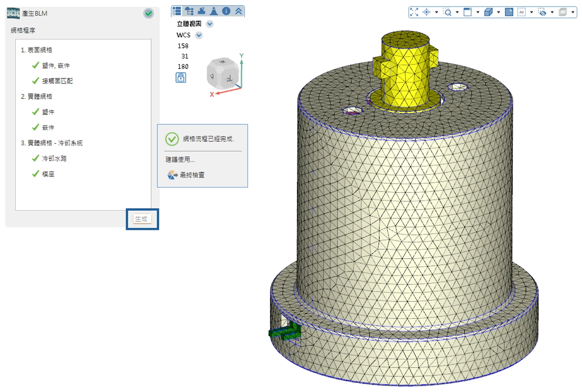
Task: Click the hide selection eye icon
Action: [x=542, y=12]
